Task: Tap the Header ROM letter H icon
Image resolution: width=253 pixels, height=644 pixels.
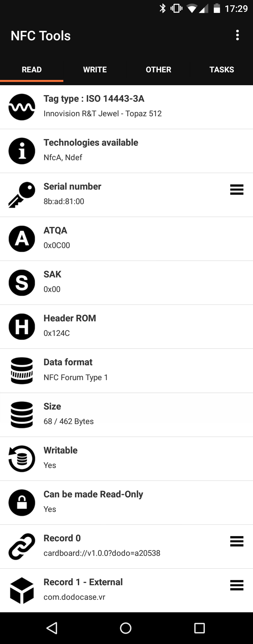Action: 22,327
